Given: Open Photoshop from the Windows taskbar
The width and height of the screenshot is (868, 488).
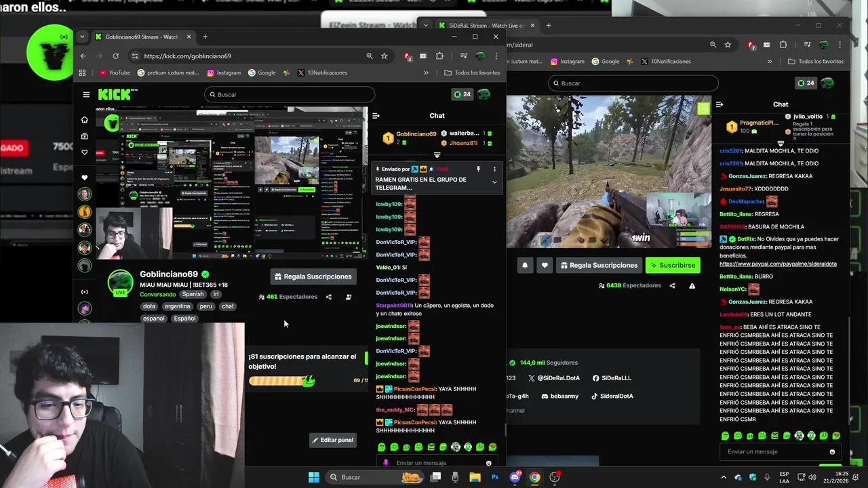Looking at the screenshot, I should [x=495, y=477].
